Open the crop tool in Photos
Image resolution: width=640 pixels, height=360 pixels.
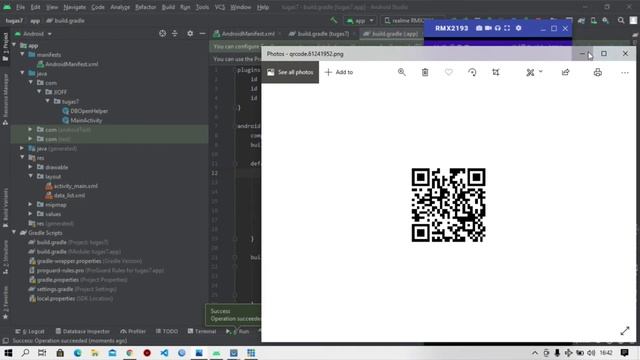pyautogui.click(x=496, y=72)
